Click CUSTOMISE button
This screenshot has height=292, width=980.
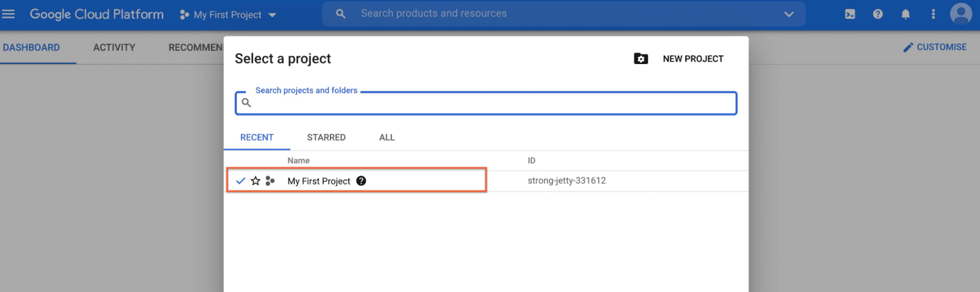point(934,47)
